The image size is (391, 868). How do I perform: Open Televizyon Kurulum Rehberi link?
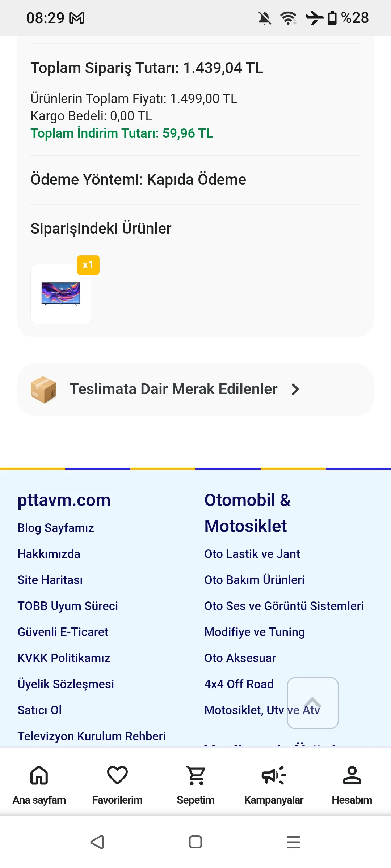click(92, 736)
